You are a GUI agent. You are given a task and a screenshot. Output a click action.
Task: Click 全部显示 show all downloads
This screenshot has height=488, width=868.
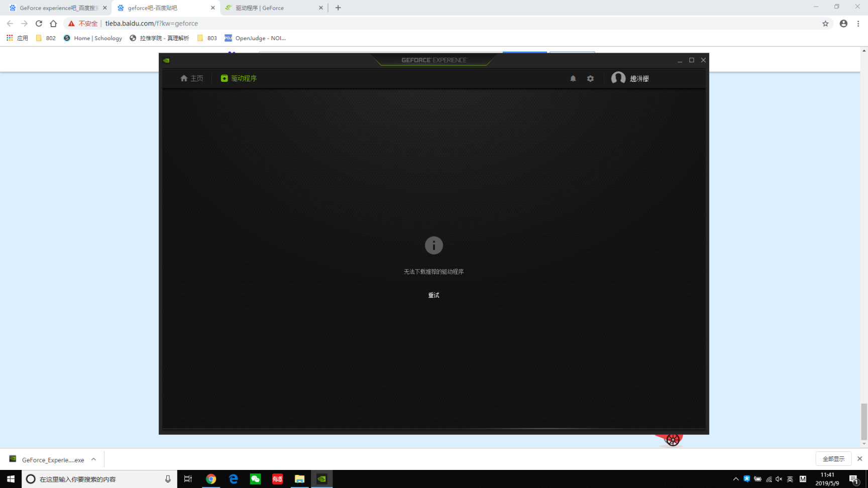[x=833, y=459]
